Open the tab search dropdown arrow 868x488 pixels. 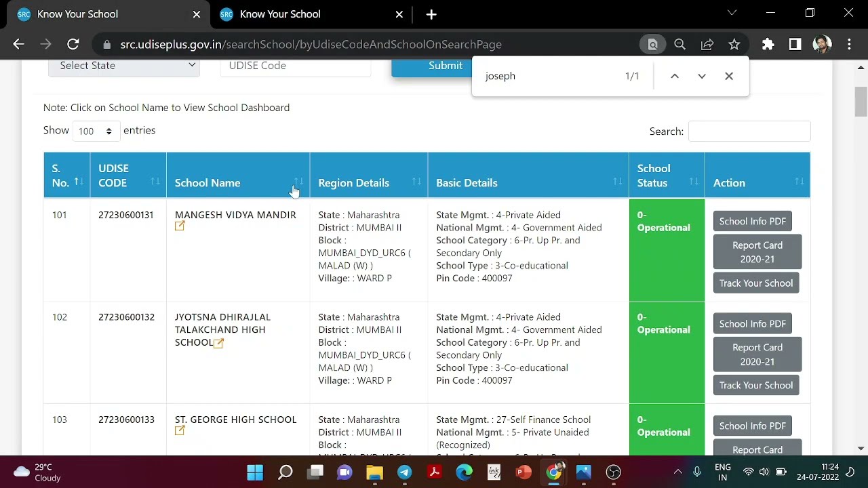[732, 13]
